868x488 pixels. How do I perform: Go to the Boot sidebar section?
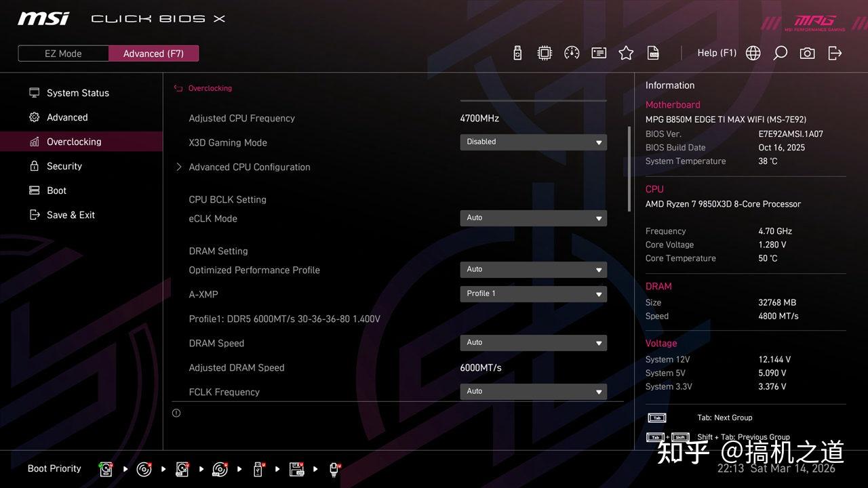point(81,190)
